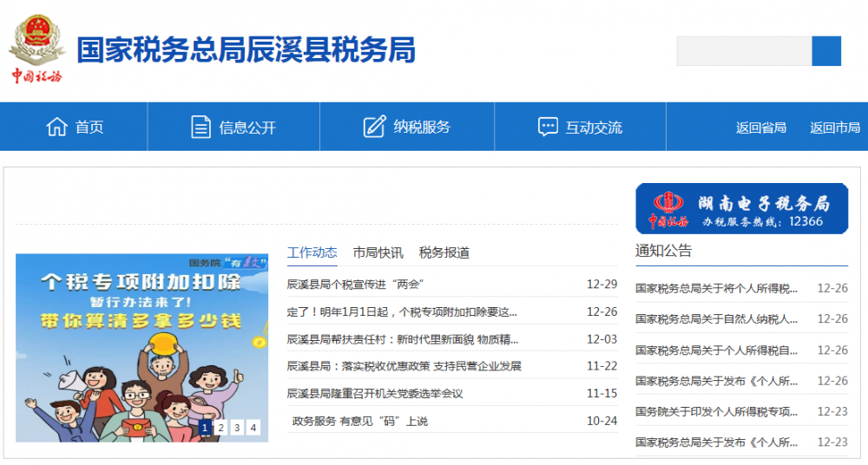868x465 pixels.
Task: Click the date 10-24 in news list
Action: point(602,422)
